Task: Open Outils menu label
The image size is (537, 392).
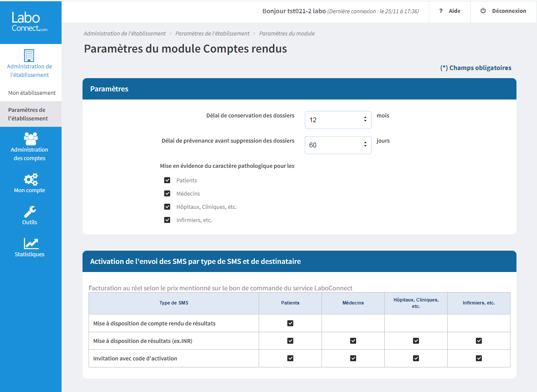Action: [30, 222]
